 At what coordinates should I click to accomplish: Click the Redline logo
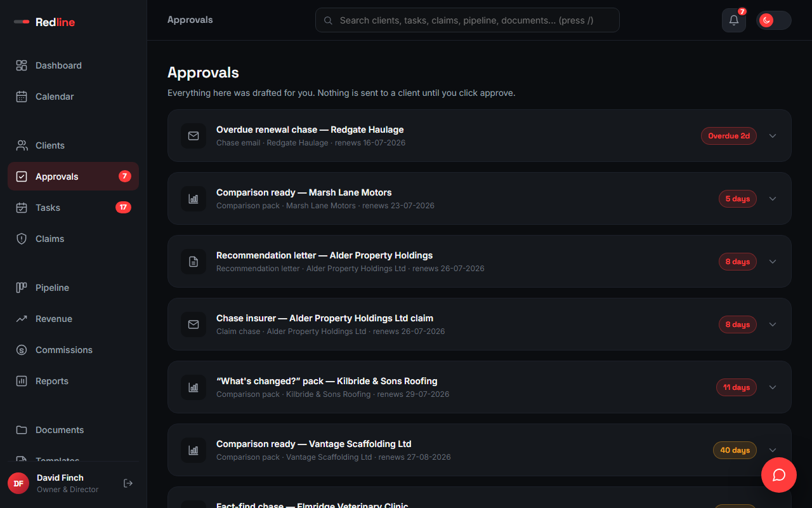[44, 22]
